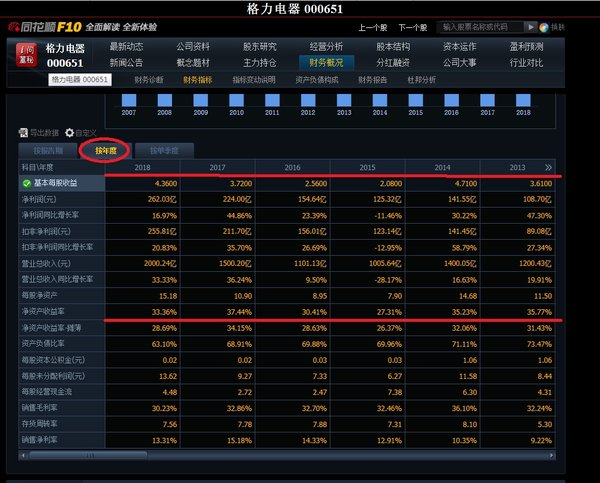The width and height of the screenshot is (600, 483).
Task: Open the 概念题材 menu
Action: 193,63
